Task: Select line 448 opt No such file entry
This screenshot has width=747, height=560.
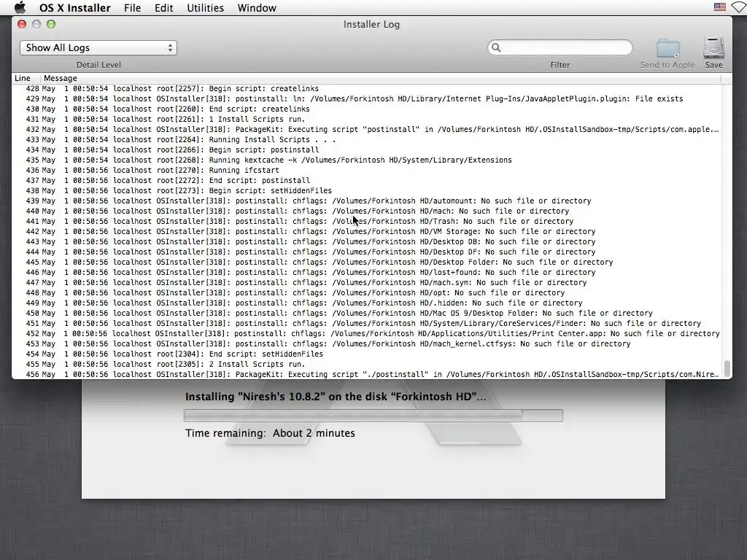Action: (367, 293)
